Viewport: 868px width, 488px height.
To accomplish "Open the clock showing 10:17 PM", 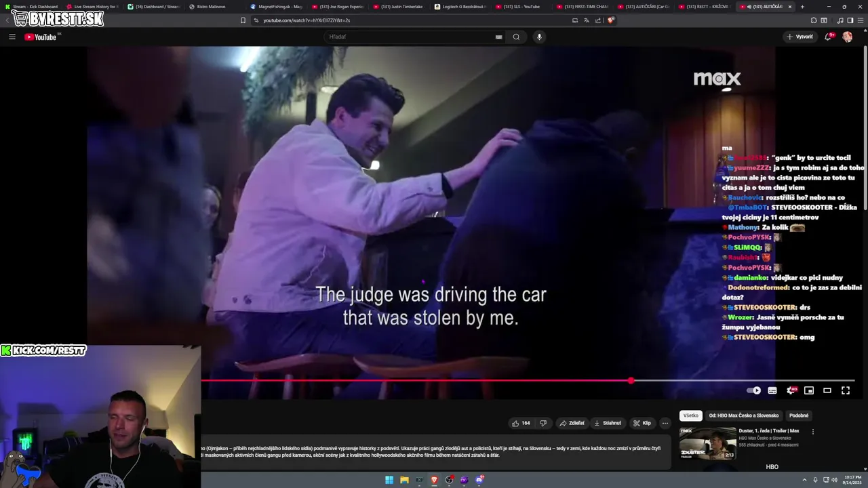I will [x=852, y=480].
